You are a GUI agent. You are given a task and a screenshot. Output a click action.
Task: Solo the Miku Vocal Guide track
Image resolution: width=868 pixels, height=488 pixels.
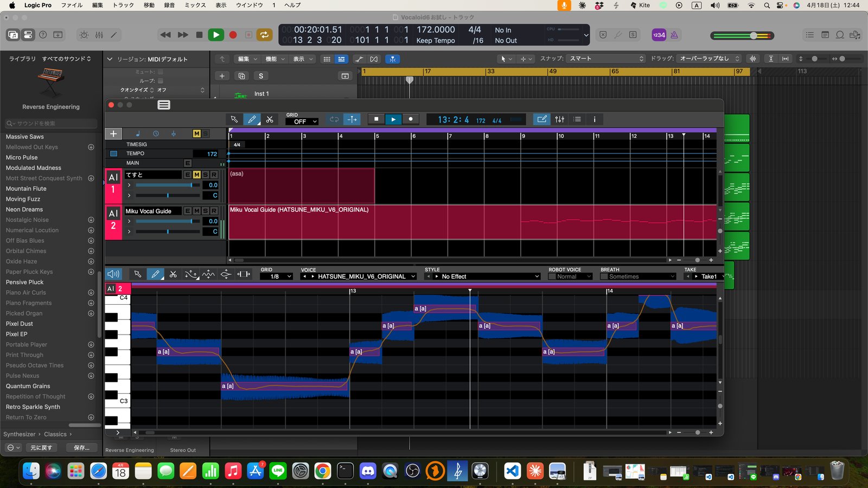[x=205, y=211]
